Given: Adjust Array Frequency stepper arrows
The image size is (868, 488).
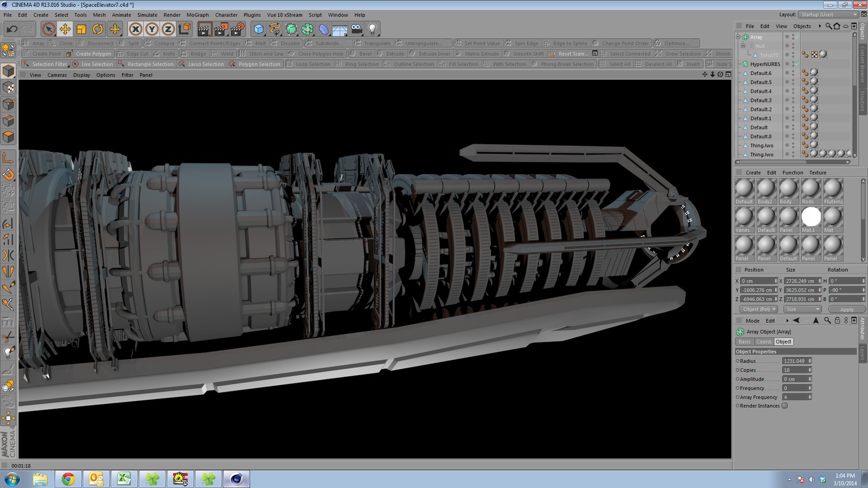Looking at the screenshot, I should (x=810, y=397).
